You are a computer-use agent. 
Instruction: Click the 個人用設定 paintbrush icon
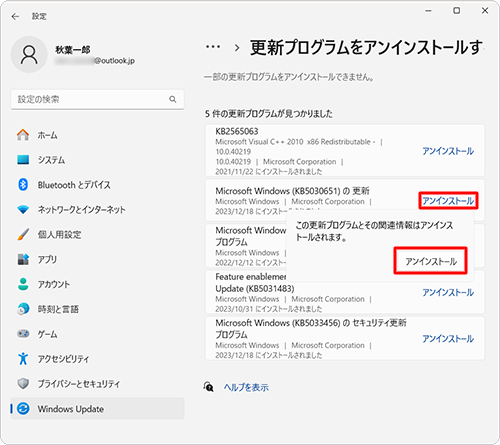click(23, 234)
